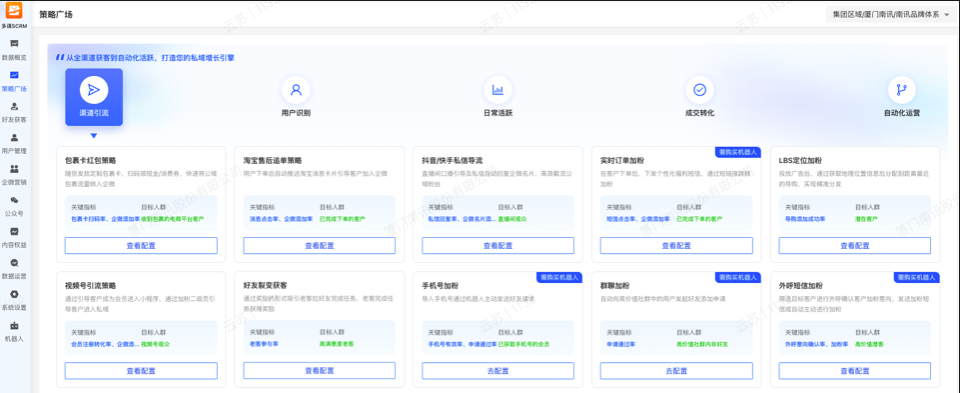Image resolution: width=960 pixels, height=393 pixels.
Task: Select the 自动化运营 branch icon
Action: [901, 90]
